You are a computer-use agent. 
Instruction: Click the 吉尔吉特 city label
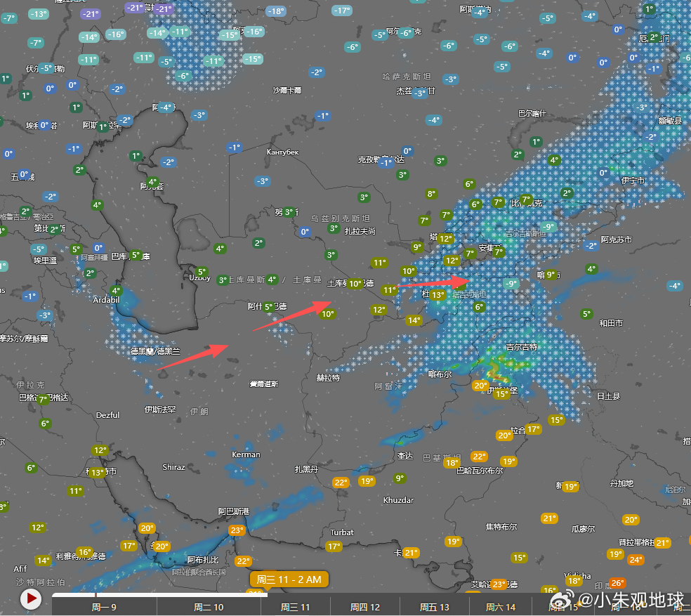point(522,347)
